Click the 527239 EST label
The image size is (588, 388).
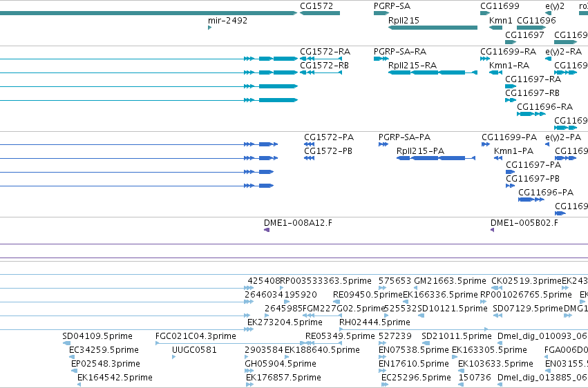click(395, 336)
